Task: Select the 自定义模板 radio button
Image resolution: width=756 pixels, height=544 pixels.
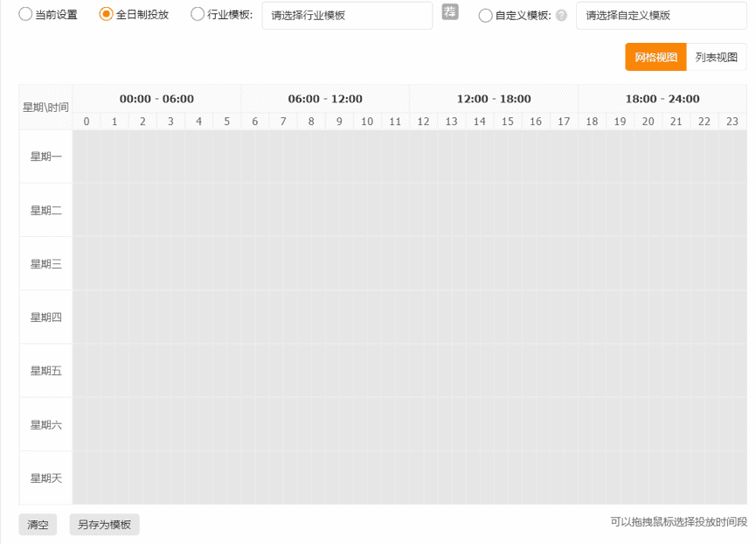Action: [485, 16]
